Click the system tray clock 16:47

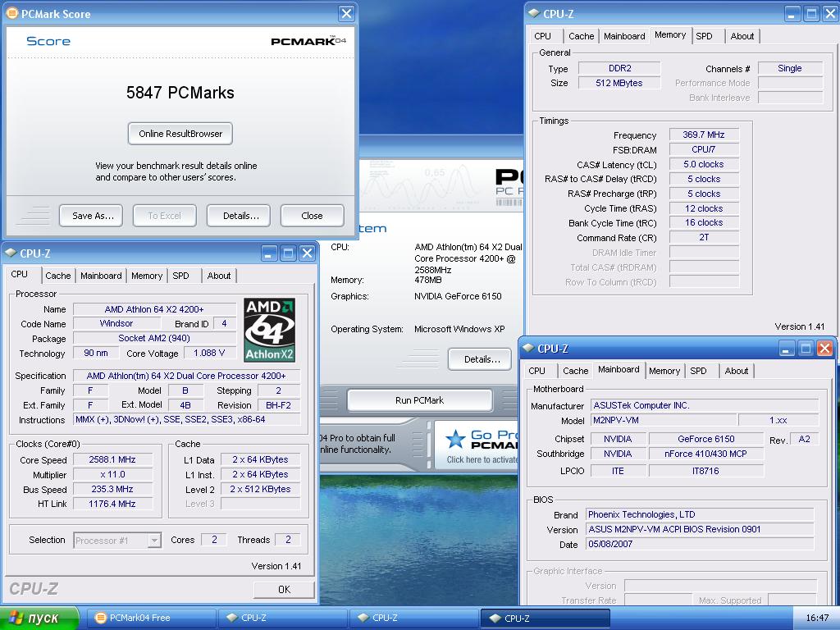pos(817,619)
